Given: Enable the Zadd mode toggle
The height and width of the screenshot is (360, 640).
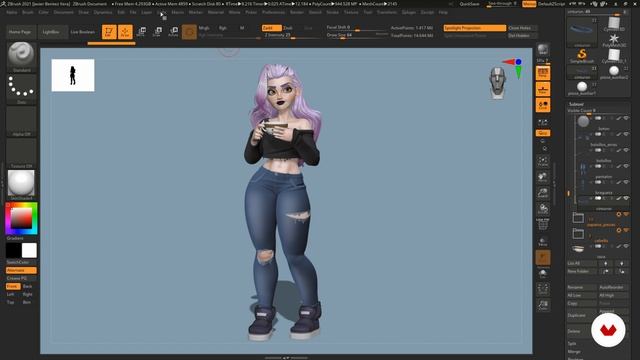Looking at the screenshot, I should tap(271, 28).
